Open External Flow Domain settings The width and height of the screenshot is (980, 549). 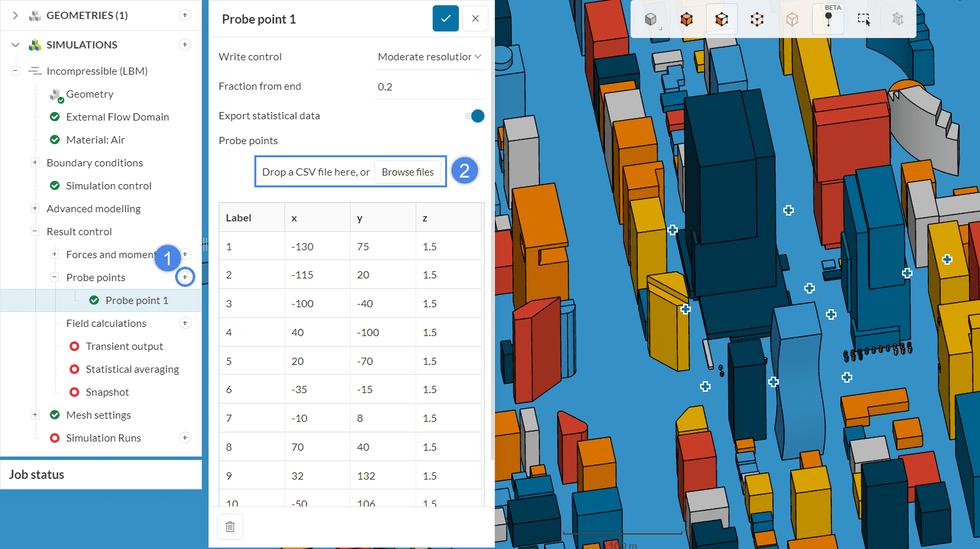click(x=117, y=117)
